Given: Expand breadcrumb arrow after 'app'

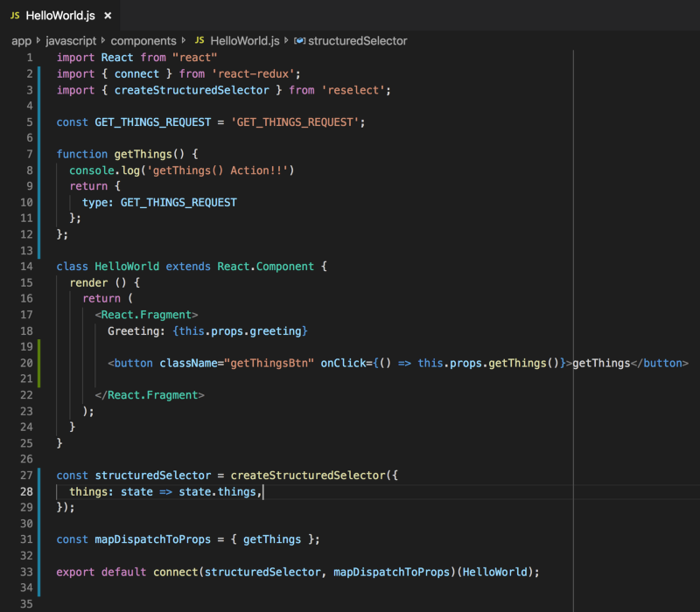Looking at the screenshot, I should pyautogui.click(x=38, y=40).
